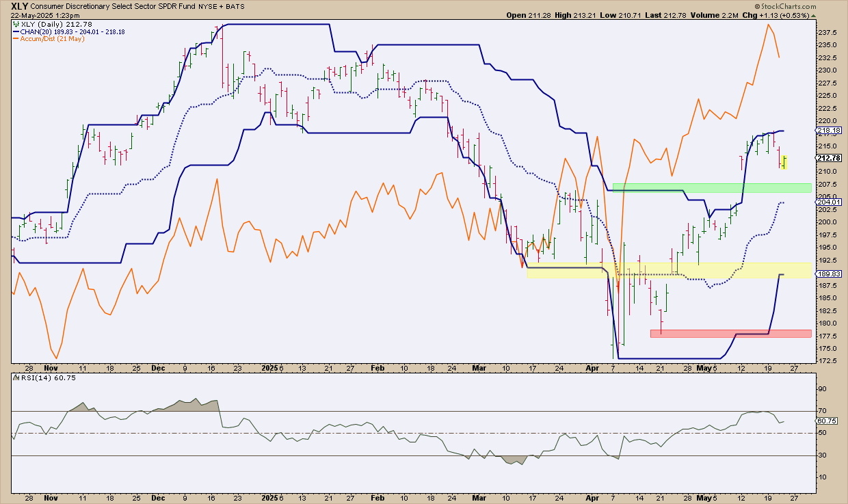Click the 2025 label on main chart axis

click(x=269, y=367)
